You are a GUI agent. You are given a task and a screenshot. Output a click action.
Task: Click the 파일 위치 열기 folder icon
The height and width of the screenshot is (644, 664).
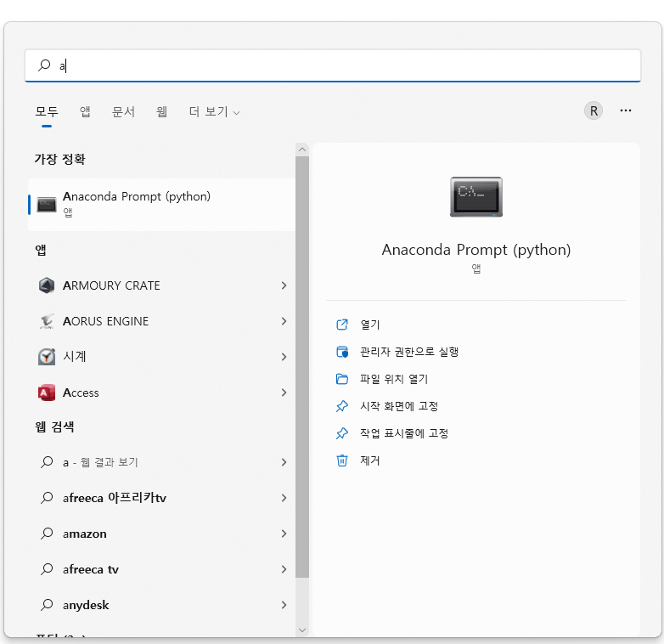342,379
